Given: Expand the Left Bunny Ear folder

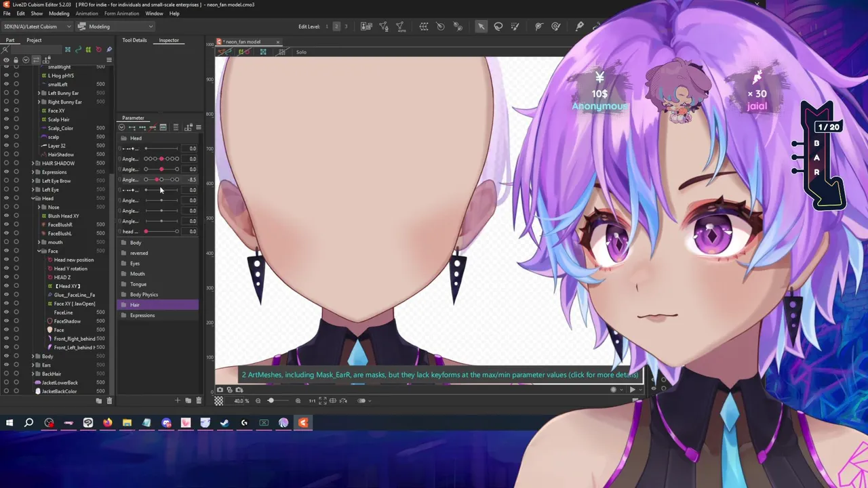Looking at the screenshot, I should click(39, 93).
